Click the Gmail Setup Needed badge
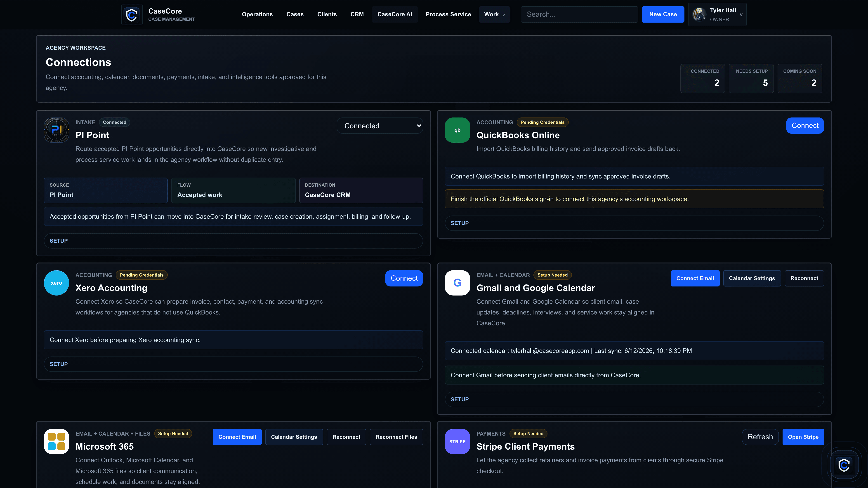Image resolution: width=868 pixels, height=488 pixels. click(x=552, y=275)
